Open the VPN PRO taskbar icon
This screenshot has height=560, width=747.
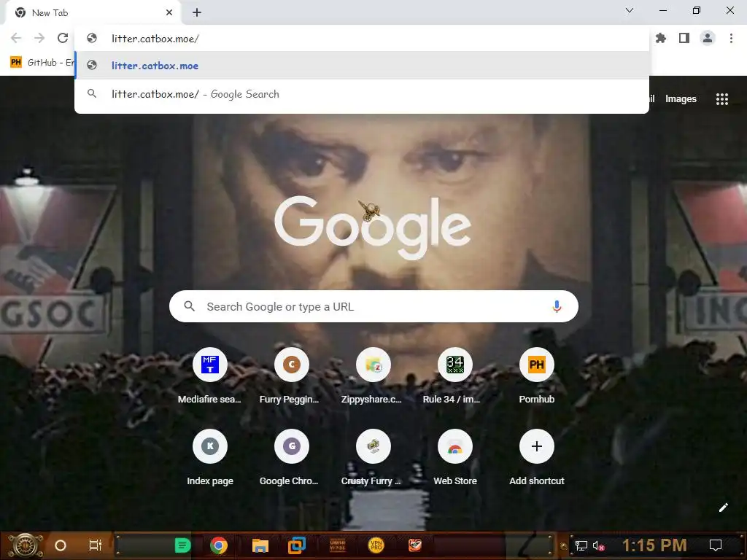point(376,545)
